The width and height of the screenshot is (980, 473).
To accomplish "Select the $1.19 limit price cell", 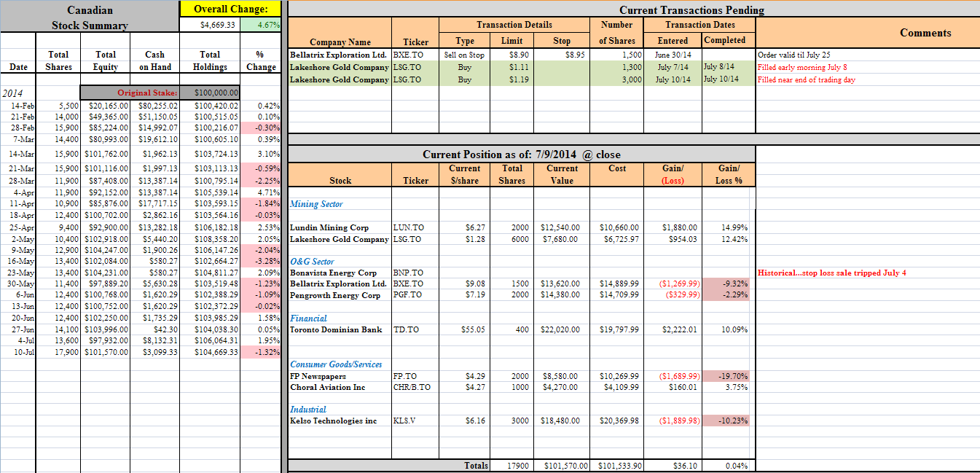I will click(512, 79).
